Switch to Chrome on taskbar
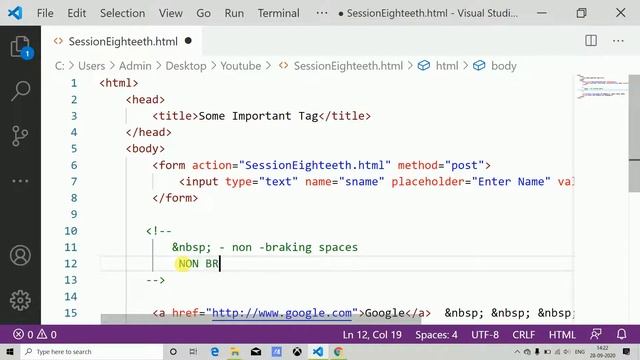 pos(338,351)
